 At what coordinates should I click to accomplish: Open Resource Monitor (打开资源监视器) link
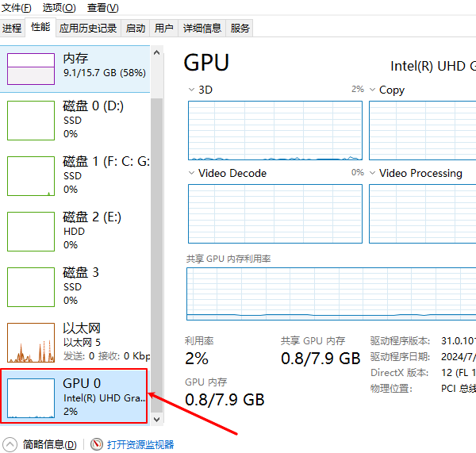pos(140,444)
